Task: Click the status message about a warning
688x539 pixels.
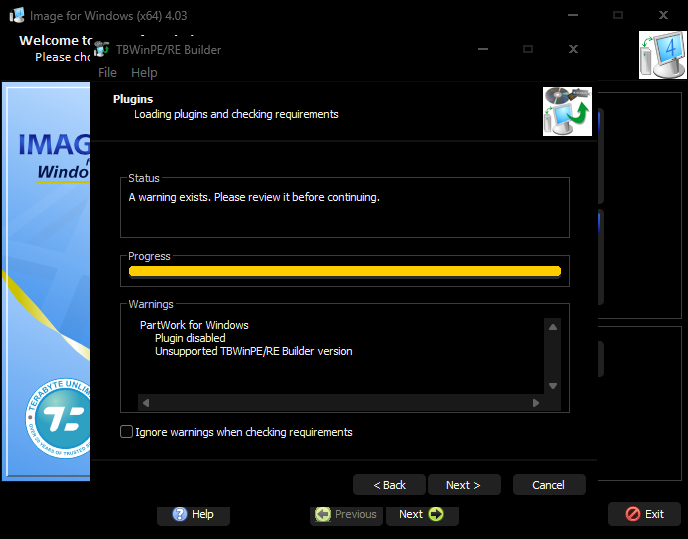Action: (254, 197)
